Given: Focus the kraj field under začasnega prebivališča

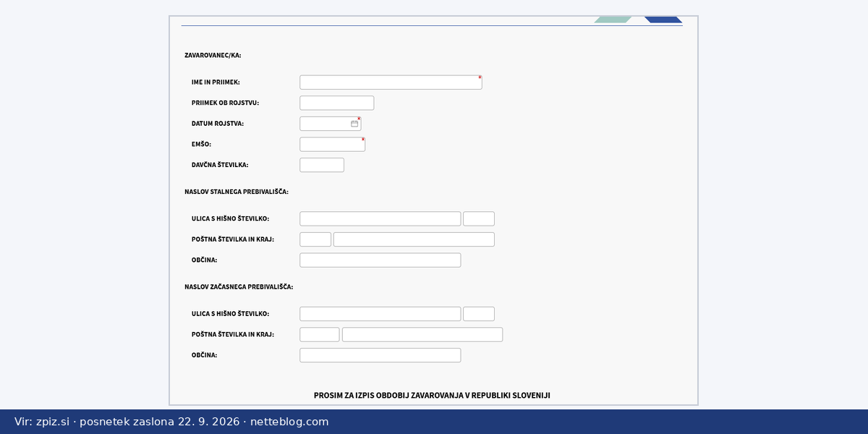Looking at the screenshot, I should (x=422, y=334).
